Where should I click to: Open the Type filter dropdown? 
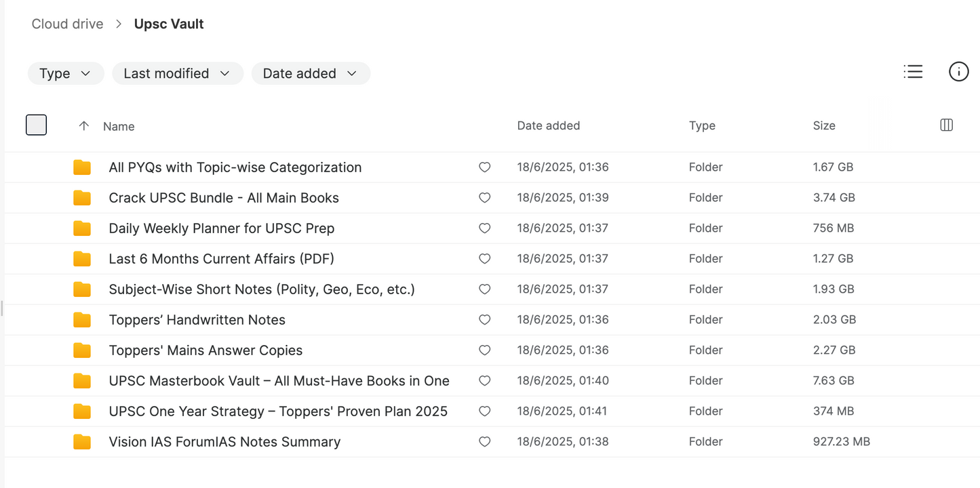coord(65,73)
